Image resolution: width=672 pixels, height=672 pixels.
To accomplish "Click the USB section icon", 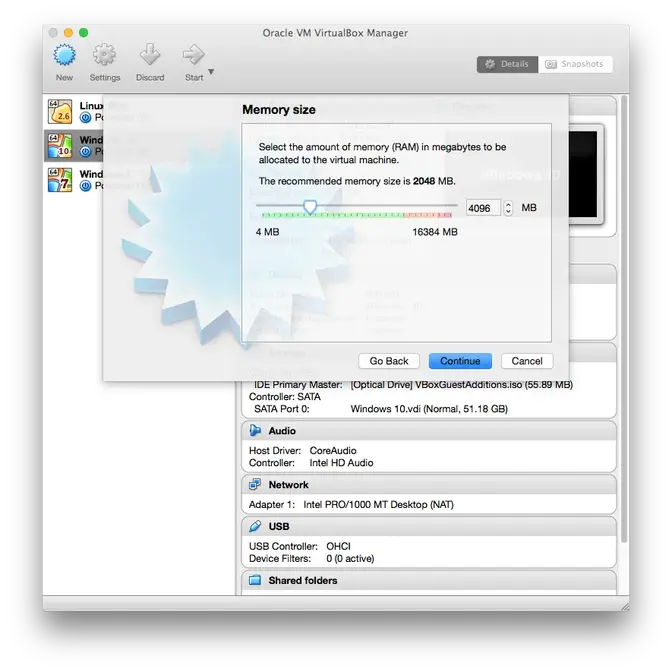I will click(255, 526).
